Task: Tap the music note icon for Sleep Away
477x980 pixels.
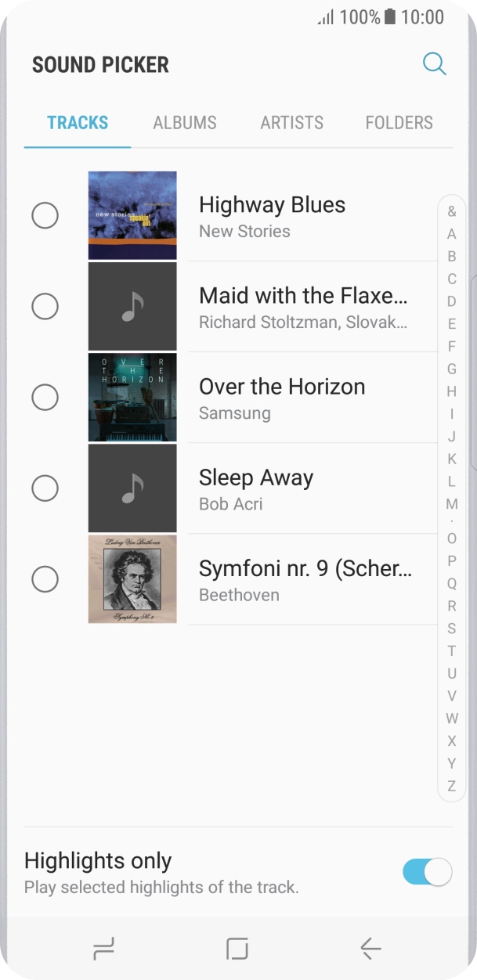Action: click(x=132, y=488)
